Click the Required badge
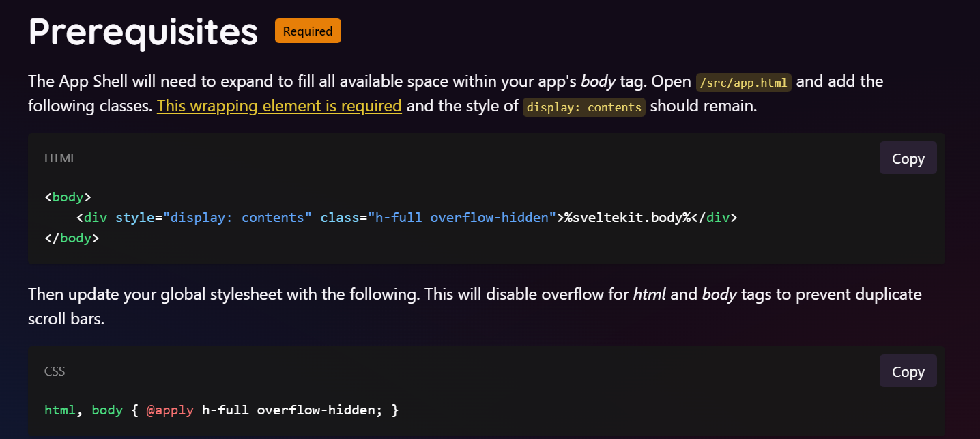Image resolution: width=980 pixels, height=439 pixels. point(308,31)
